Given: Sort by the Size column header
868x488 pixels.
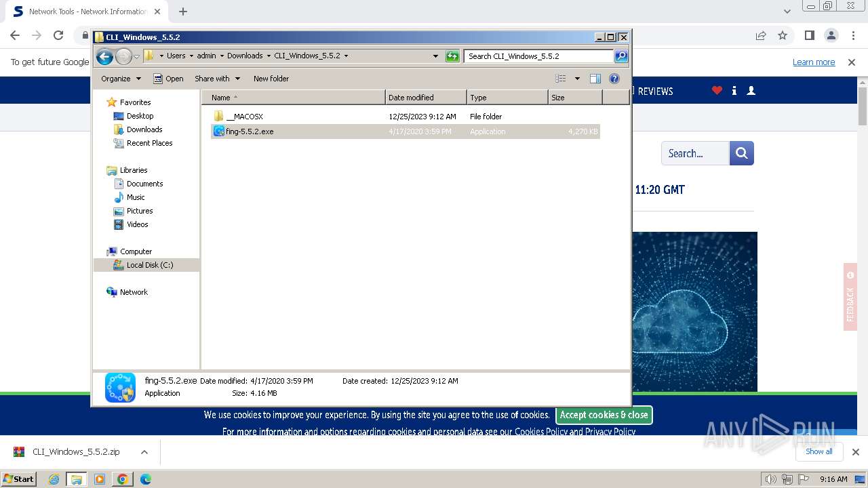Looking at the screenshot, I should (x=575, y=98).
